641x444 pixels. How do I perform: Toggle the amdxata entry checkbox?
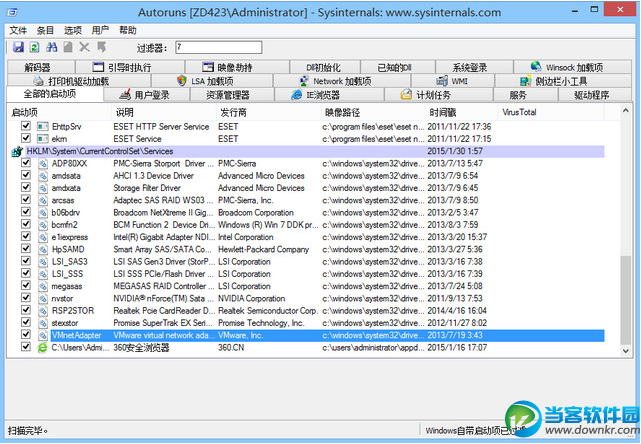click(26, 187)
